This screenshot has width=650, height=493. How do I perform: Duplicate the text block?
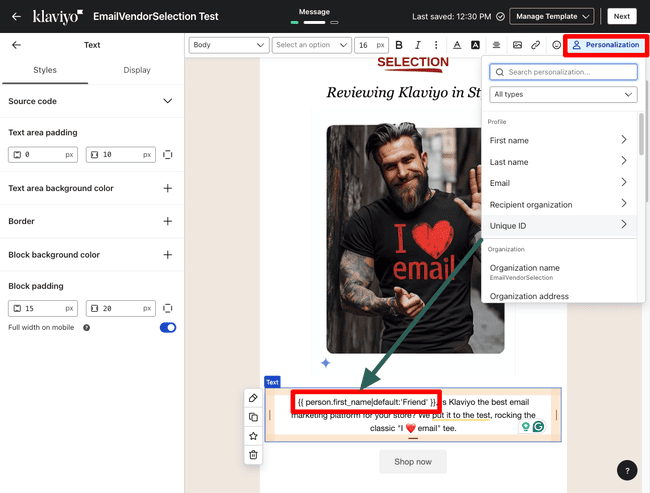point(253,417)
